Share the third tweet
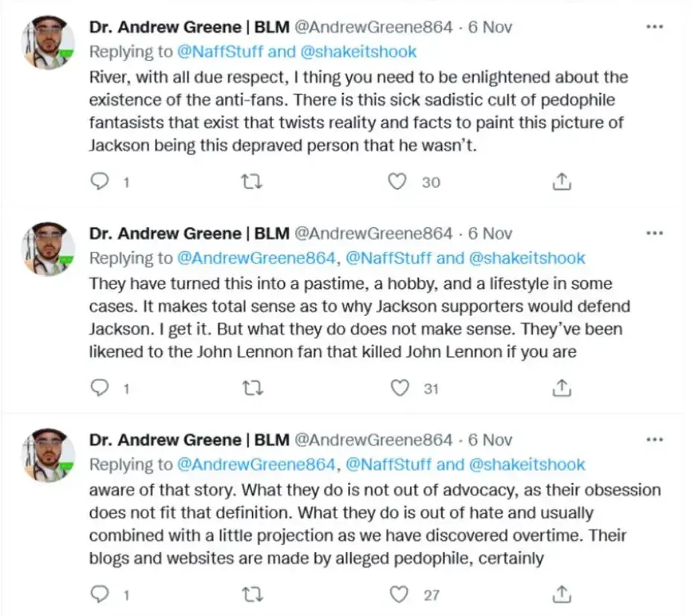Screen dimensions: 693x616 click(563, 594)
